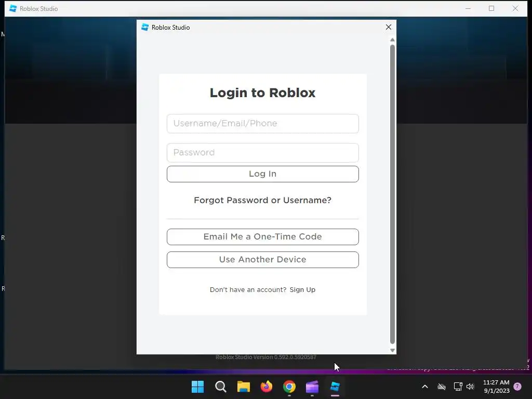The width and height of the screenshot is (532, 399).
Task: Open Google Chrome from the taskbar
Action: pyautogui.click(x=289, y=387)
